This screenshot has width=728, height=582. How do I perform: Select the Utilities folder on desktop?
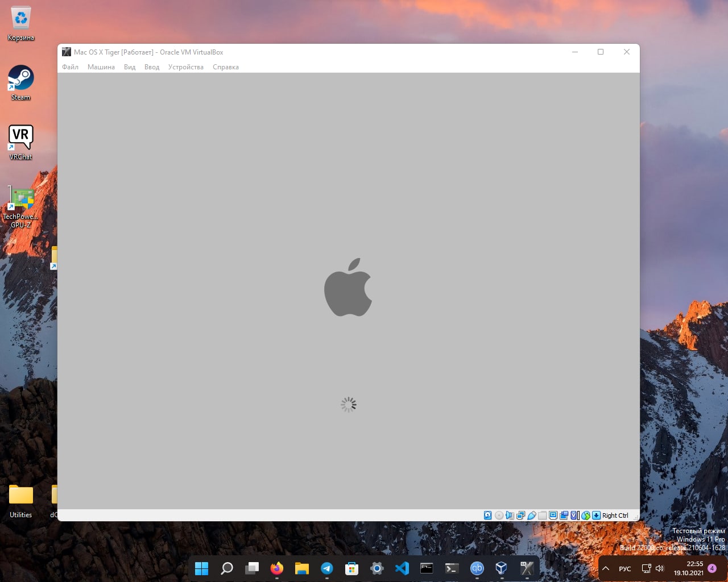[21, 501]
